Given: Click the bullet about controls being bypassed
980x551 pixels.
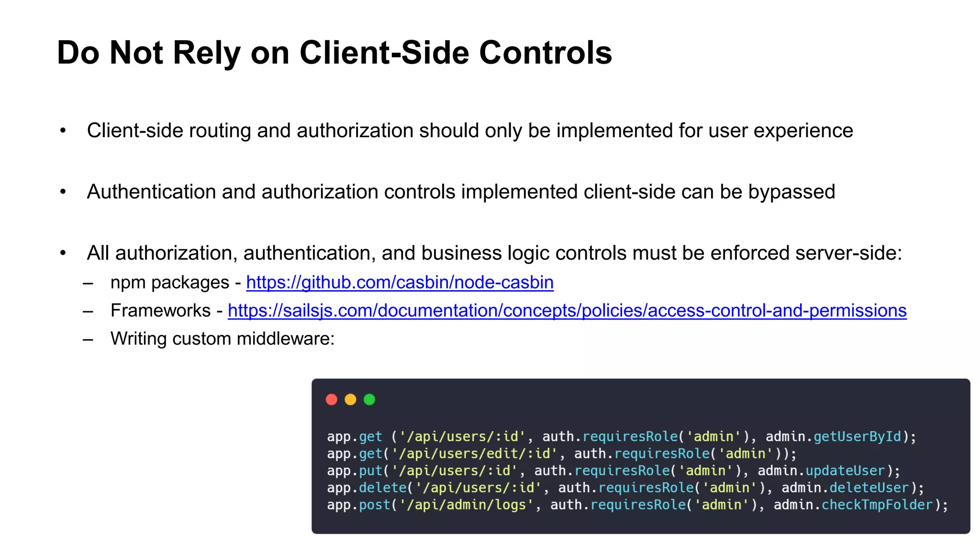Looking at the screenshot, I should click(x=461, y=192).
